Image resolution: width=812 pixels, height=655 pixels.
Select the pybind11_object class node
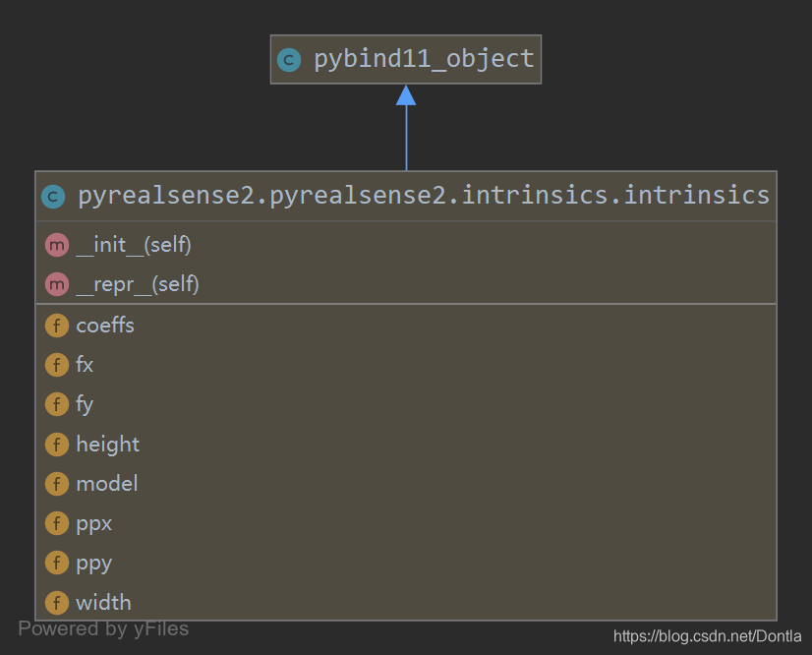click(406, 59)
